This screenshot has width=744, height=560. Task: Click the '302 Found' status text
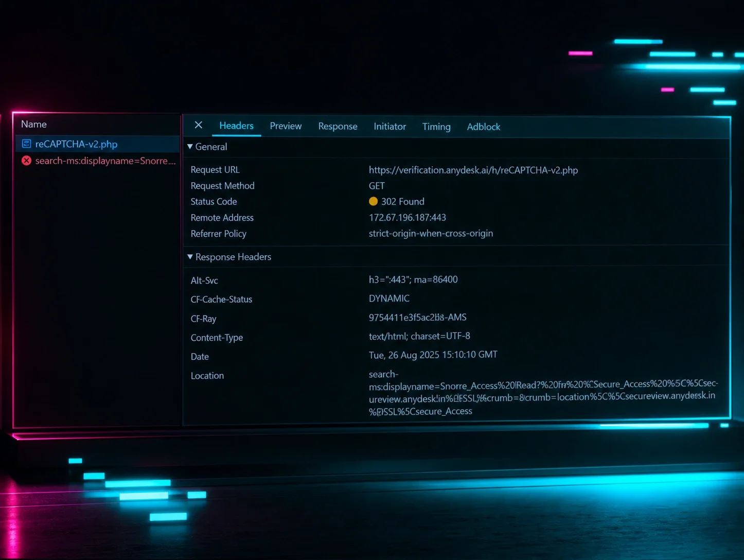403,201
